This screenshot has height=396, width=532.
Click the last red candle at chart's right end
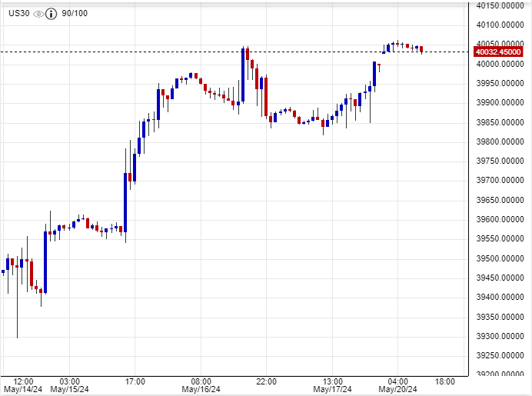pyautogui.click(x=421, y=50)
